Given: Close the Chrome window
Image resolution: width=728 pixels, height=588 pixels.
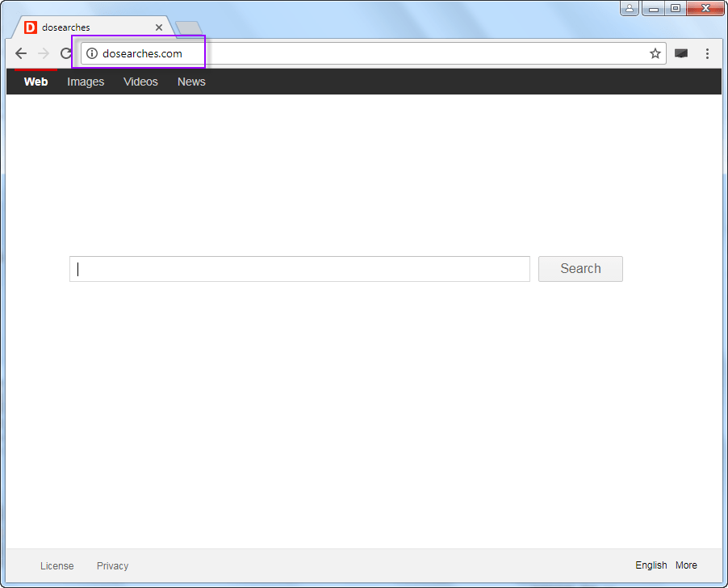Looking at the screenshot, I should 705,8.
